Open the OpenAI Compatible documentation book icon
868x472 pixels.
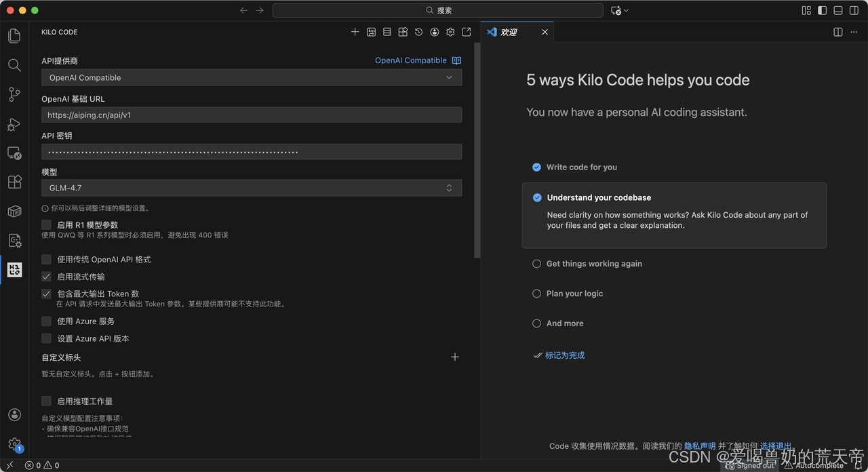[x=456, y=60]
